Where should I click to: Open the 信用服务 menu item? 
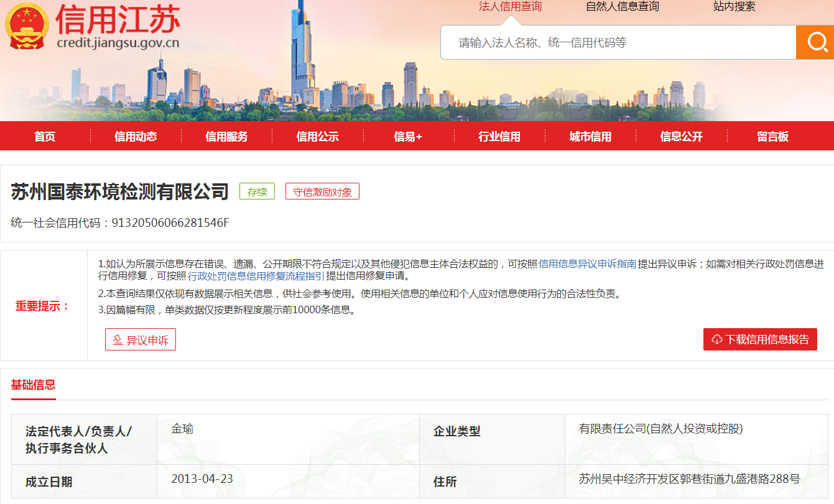[x=226, y=137]
